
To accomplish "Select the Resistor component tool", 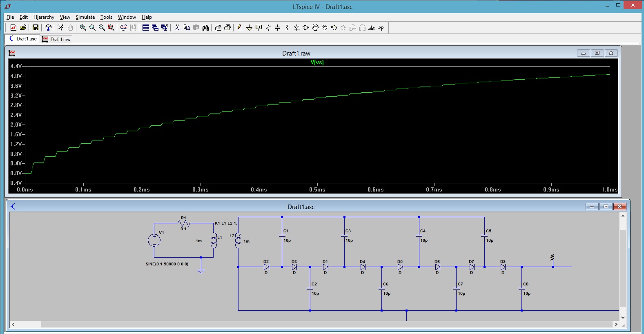I will (x=268, y=28).
